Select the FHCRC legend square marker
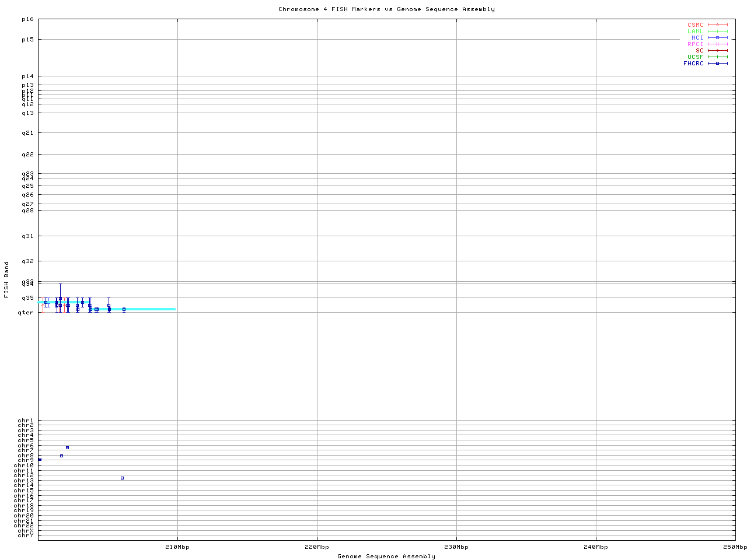This screenshot has height=560, width=747. (x=717, y=64)
